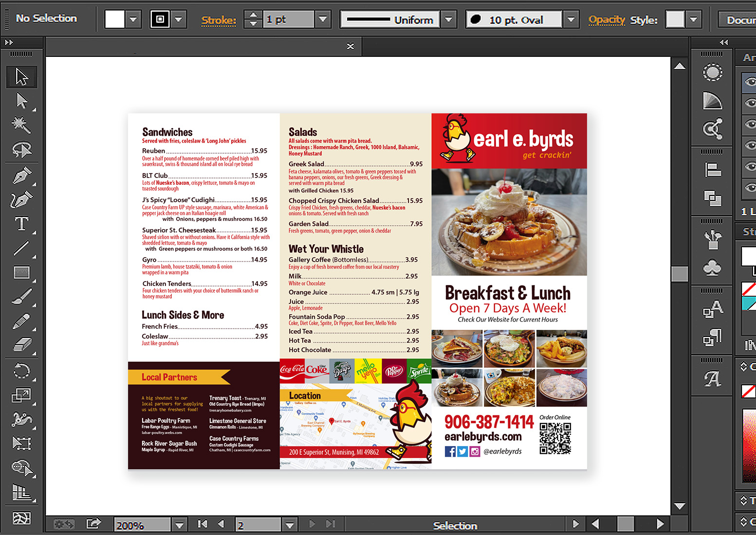This screenshot has width=756, height=535.
Task: Open the artboard number dropdown
Action: coord(290,525)
